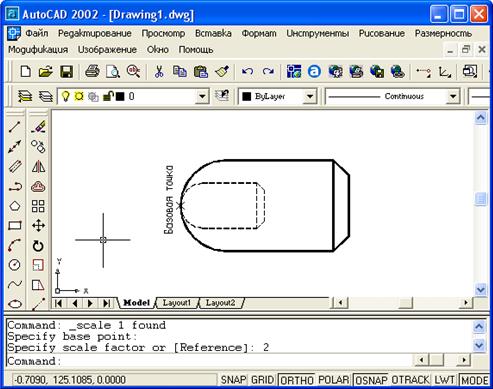Image resolution: width=493 pixels, height=389 pixels.
Task: Select the Rectangle tool
Action: (x=15, y=226)
